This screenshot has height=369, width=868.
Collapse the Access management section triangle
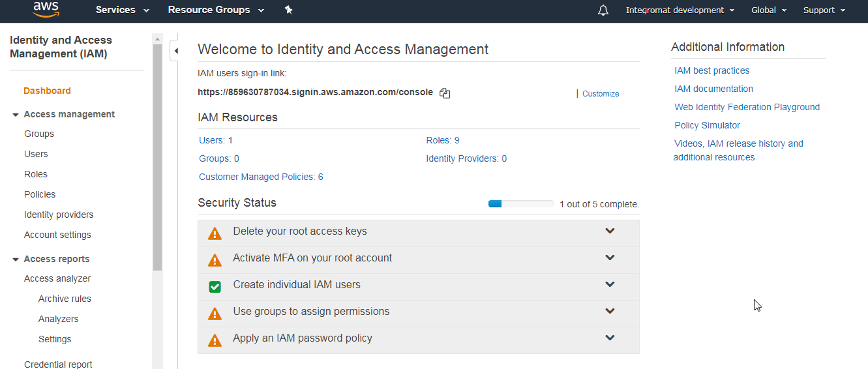click(16, 115)
